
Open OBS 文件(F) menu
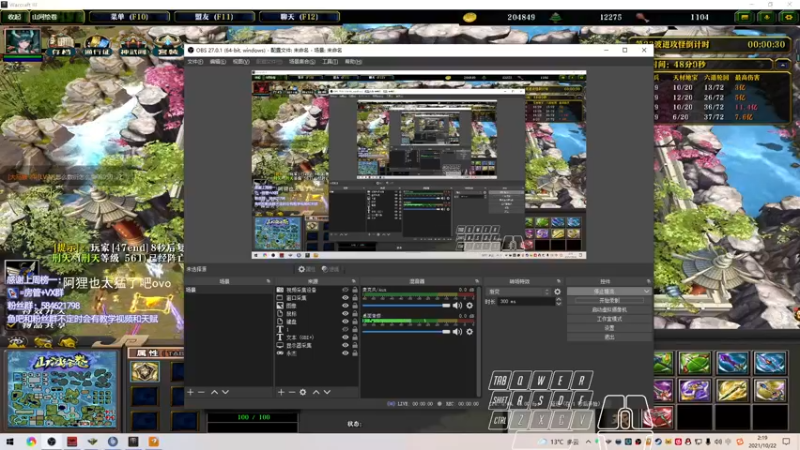click(x=195, y=62)
